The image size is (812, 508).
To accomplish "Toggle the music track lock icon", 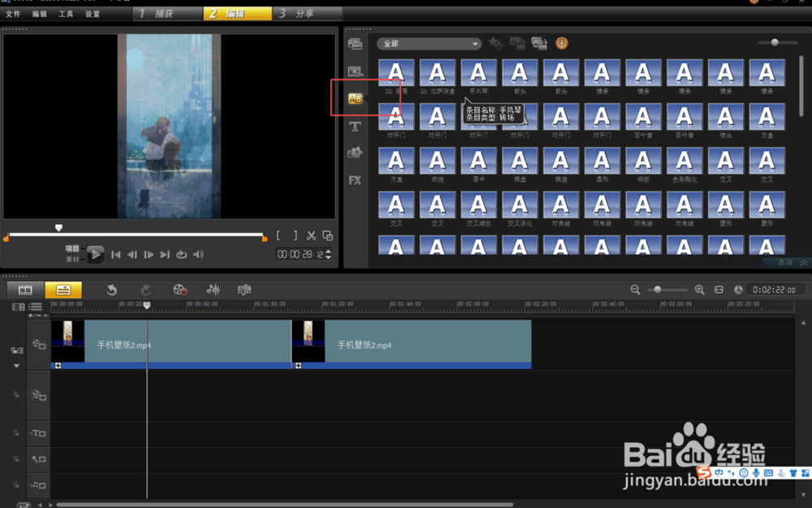I will click(x=16, y=485).
